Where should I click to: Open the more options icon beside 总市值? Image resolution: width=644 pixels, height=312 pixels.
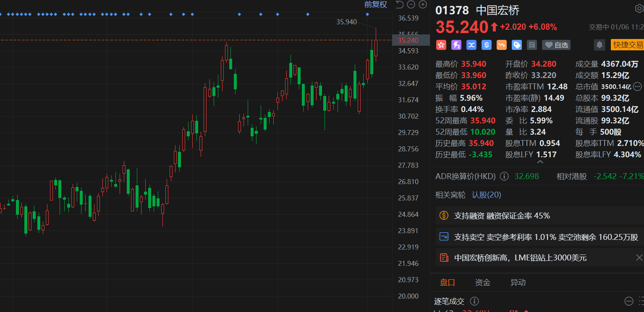637,87
